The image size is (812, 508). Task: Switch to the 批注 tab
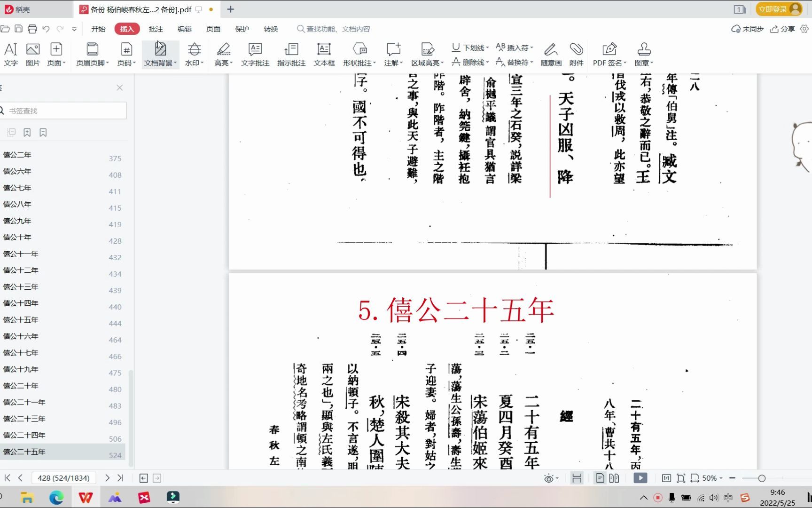[x=156, y=29]
